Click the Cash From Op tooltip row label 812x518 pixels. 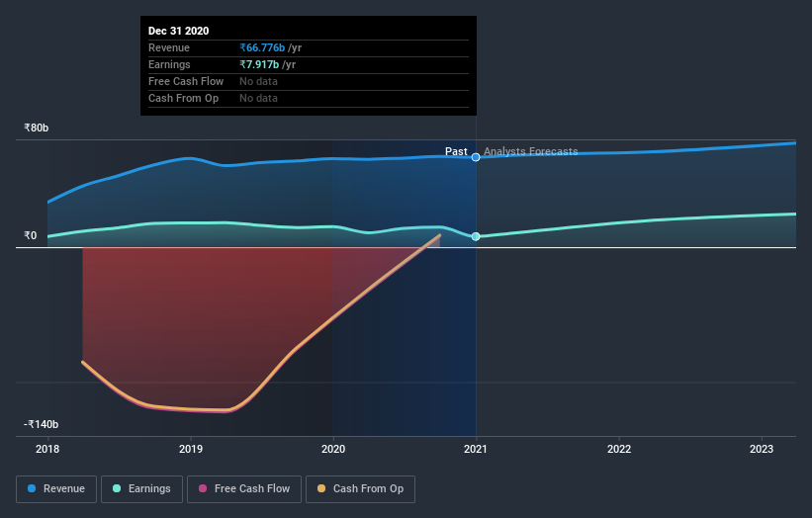click(183, 98)
